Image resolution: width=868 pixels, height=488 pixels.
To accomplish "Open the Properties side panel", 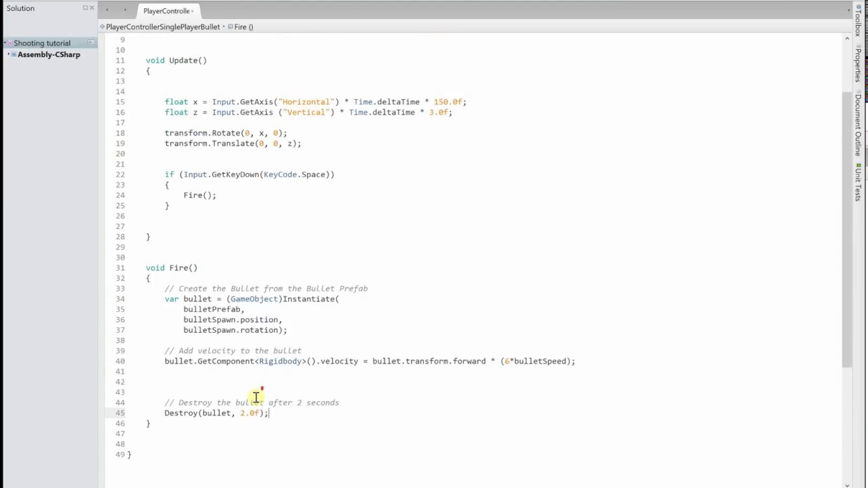I will 858,65.
